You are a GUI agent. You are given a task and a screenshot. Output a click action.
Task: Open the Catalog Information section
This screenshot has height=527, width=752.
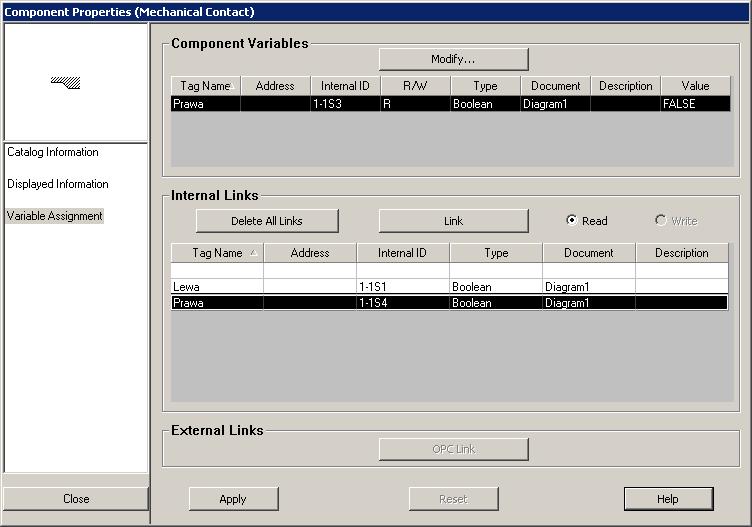[x=53, y=152]
